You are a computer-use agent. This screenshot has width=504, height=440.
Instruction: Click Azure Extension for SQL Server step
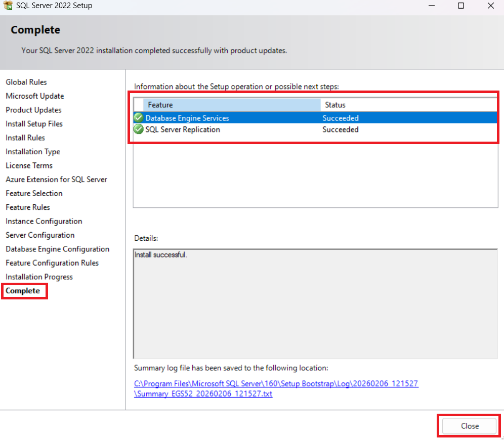click(56, 180)
